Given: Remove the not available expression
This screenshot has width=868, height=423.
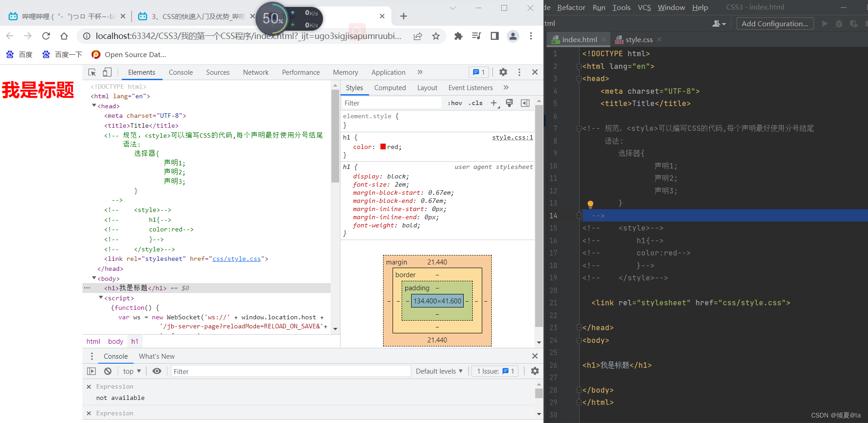Looking at the screenshot, I should pos(89,387).
